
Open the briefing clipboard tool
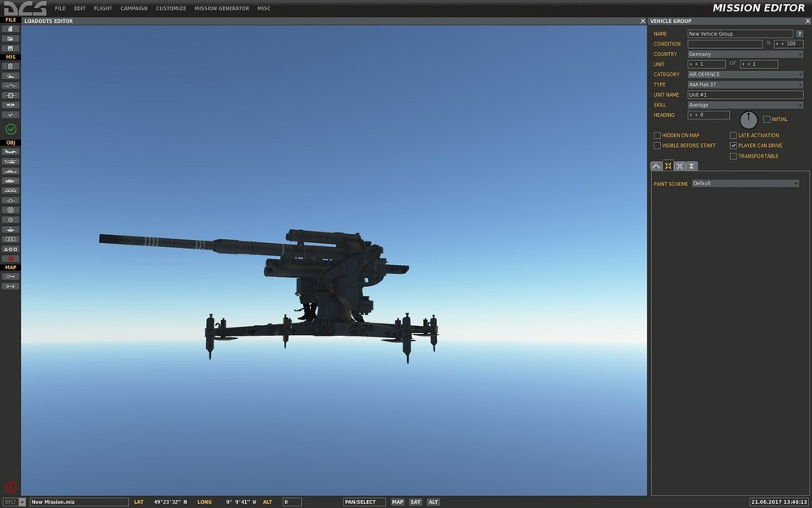click(11, 67)
